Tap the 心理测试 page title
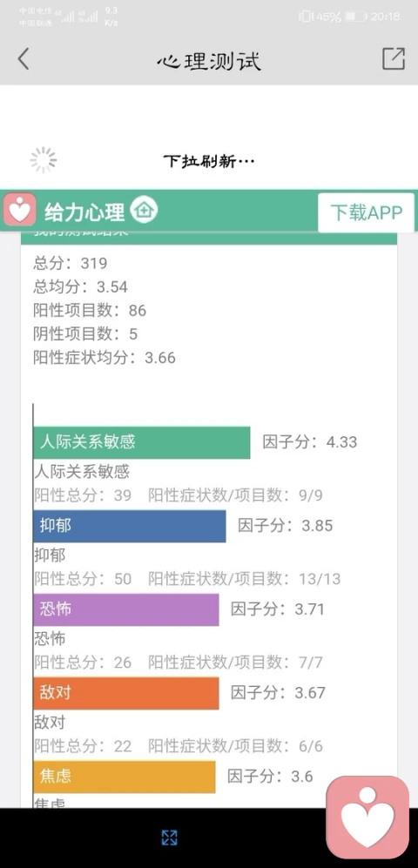 click(x=209, y=60)
